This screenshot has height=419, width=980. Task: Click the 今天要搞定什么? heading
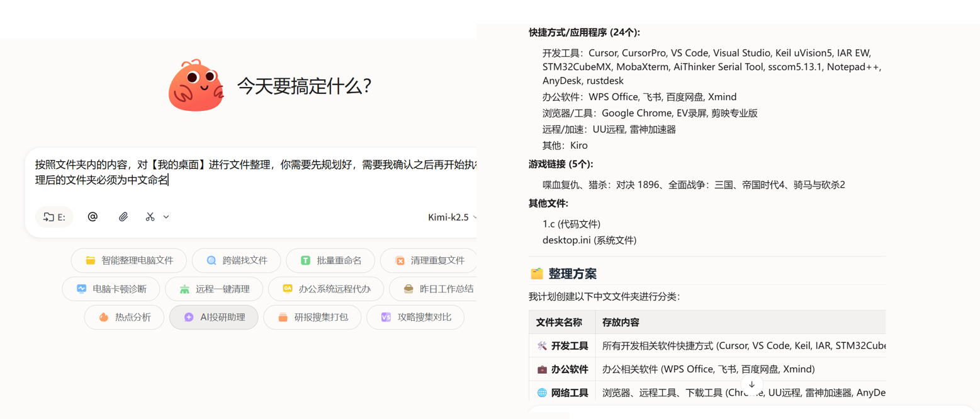click(x=304, y=86)
